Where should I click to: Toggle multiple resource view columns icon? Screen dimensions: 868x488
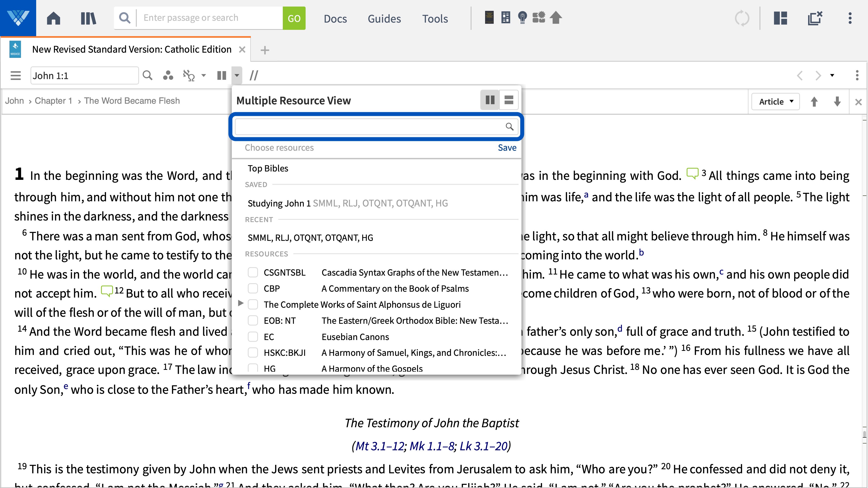(222, 75)
